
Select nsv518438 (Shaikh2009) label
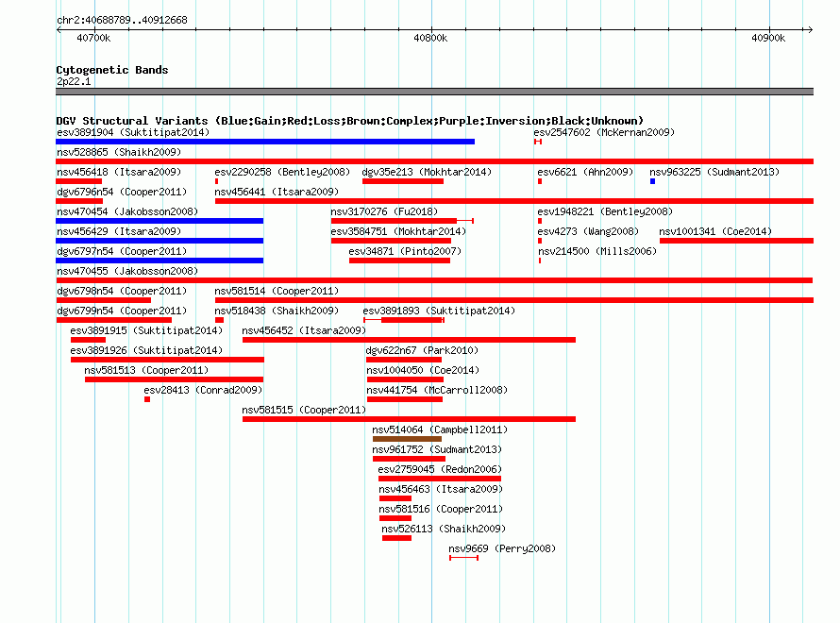pyautogui.click(x=277, y=311)
